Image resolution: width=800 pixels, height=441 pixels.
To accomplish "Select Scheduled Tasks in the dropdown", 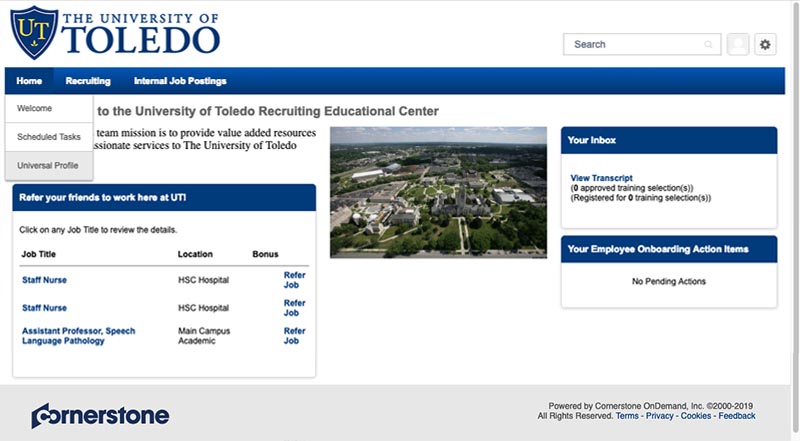I will pyautogui.click(x=49, y=137).
